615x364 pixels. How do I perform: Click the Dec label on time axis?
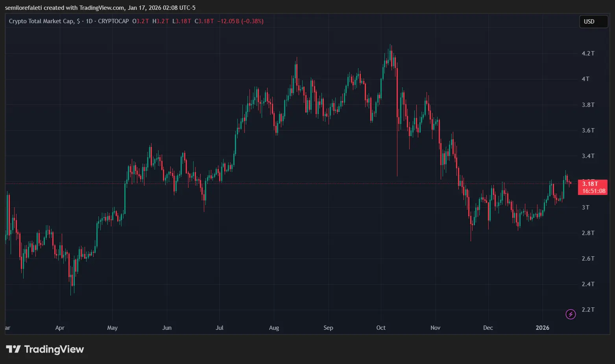488,328
